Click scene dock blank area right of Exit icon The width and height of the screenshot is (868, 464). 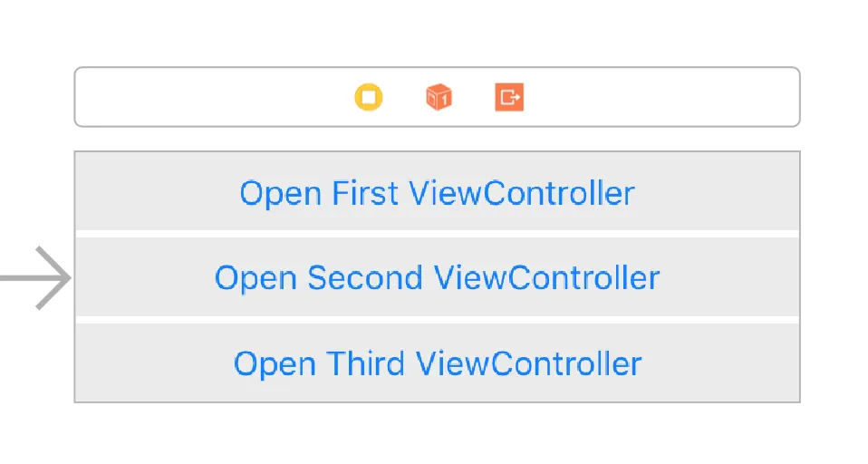point(661,97)
